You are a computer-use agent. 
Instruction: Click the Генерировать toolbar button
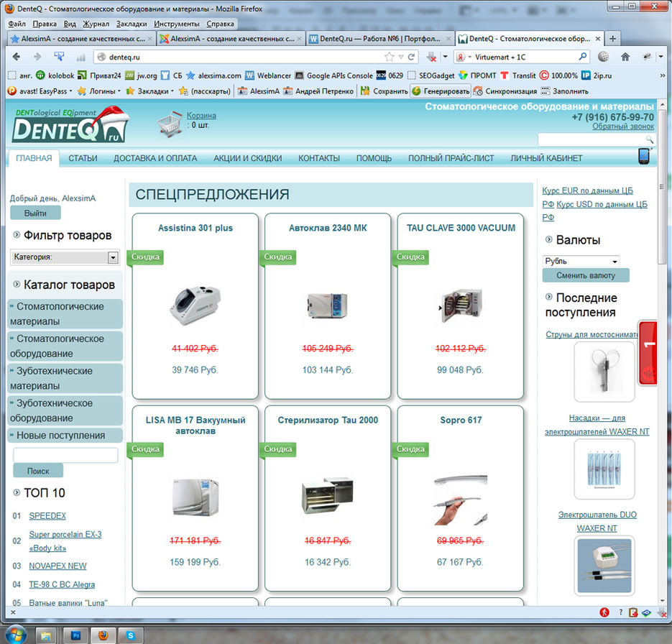click(x=441, y=91)
